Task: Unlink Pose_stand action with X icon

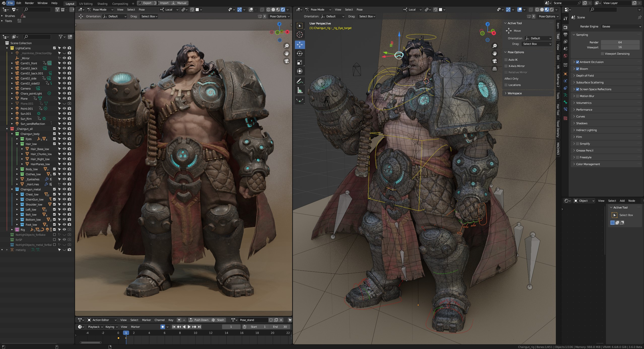Action: (x=281, y=320)
